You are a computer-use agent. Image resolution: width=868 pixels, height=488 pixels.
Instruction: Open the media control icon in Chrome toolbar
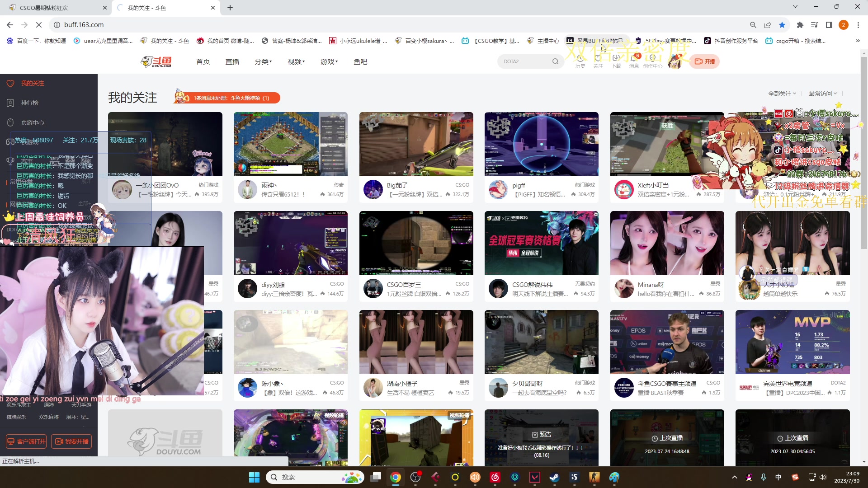point(814,25)
